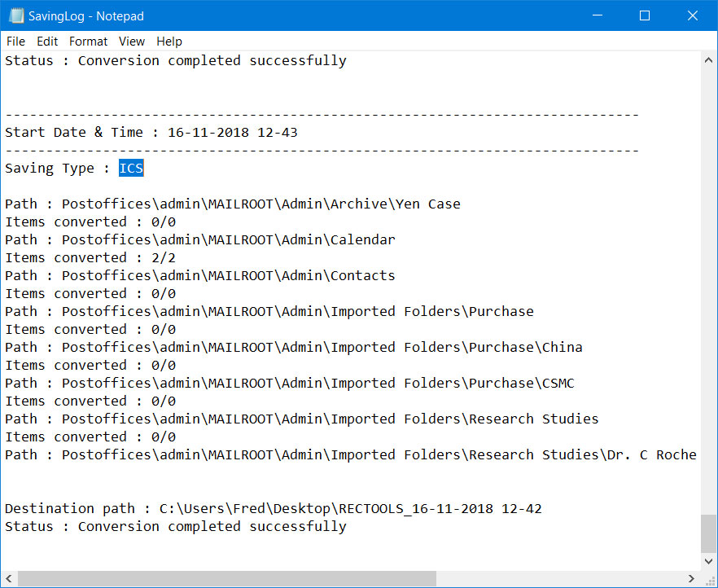Close the SavingLog Notepad window
This screenshot has height=588, width=718.
tap(692, 15)
